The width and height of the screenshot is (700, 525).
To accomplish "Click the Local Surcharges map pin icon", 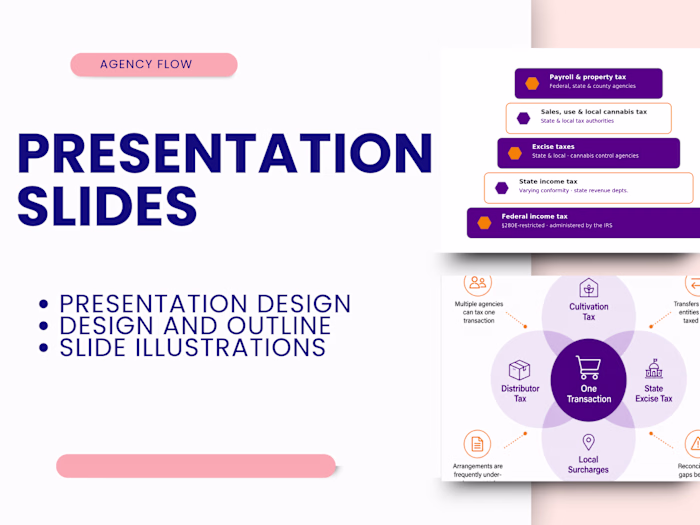I will pyautogui.click(x=589, y=442).
